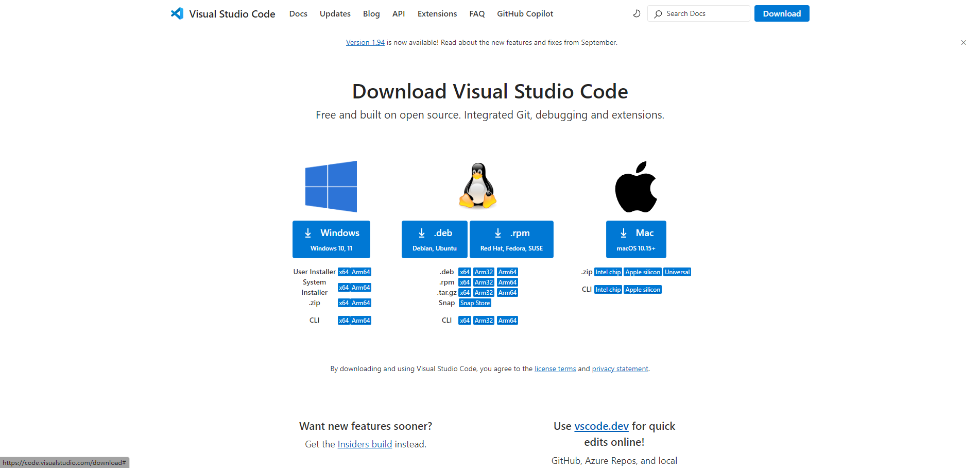The image size is (980, 468).
Task: Select Universal for Mac .zip
Action: click(x=677, y=272)
